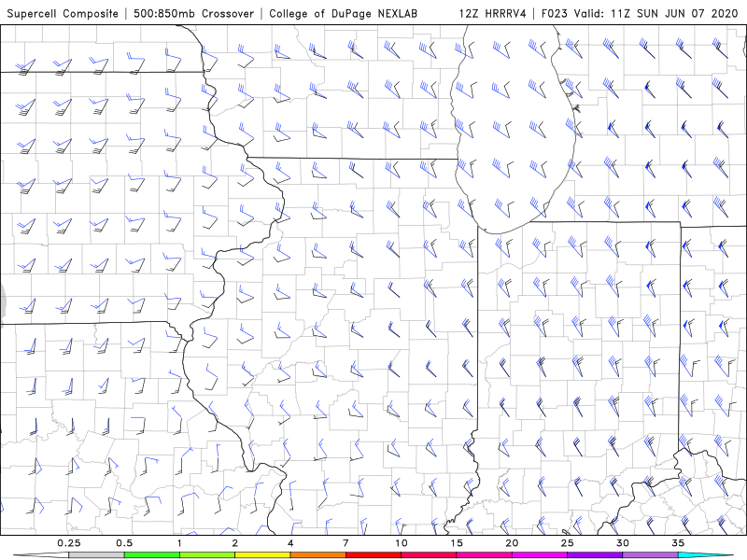Select the orange 4–7 color bar segment
The width and height of the screenshot is (747, 560).
tap(317, 555)
